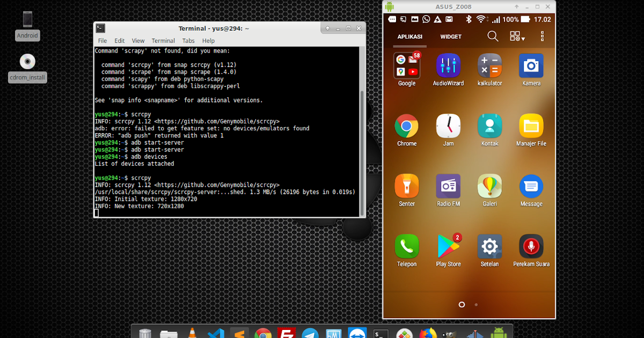644x338 pixels.
Task: Select the second home screen page dot
Action: [476, 304]
